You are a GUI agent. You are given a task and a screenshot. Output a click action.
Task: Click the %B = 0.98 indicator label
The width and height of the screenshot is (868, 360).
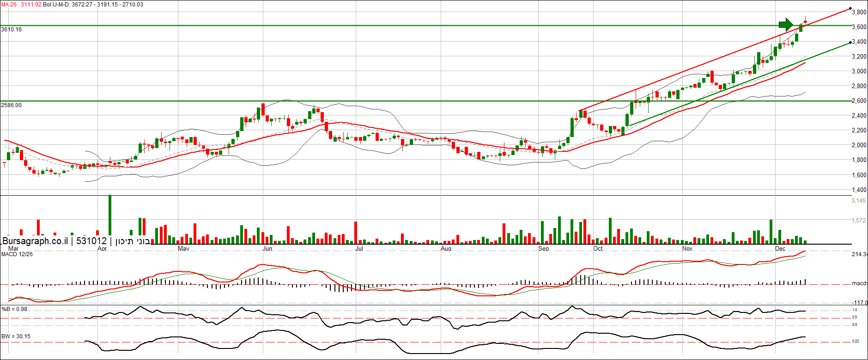click(14, 309)
